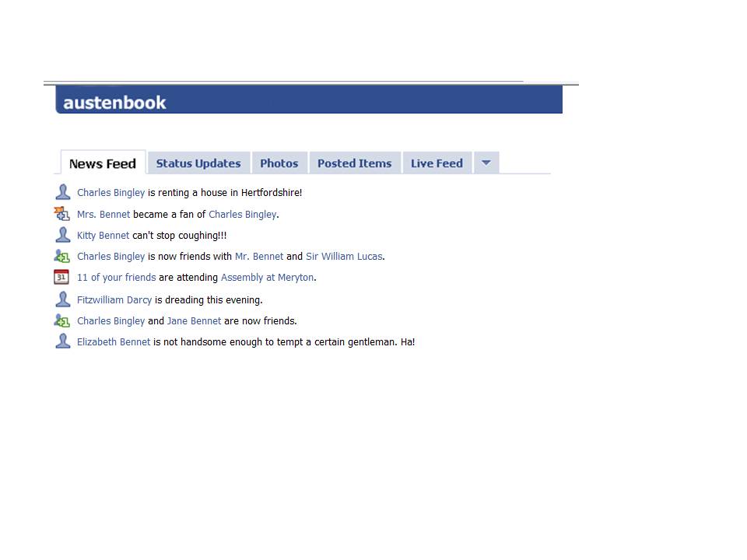Screen dimensions: 747x560
Task: Click the text 'can't stop coughing!!!'
Action: coord(180,235)
